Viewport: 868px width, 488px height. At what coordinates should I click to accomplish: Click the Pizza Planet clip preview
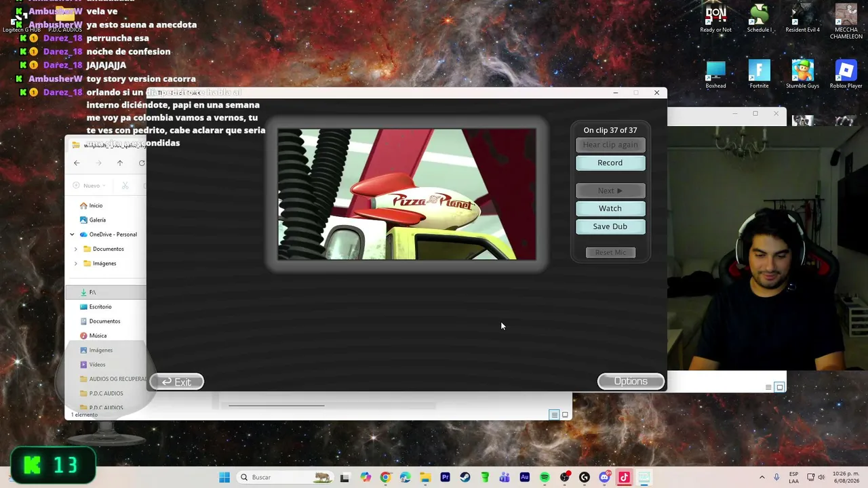click(x=407, y=195)
